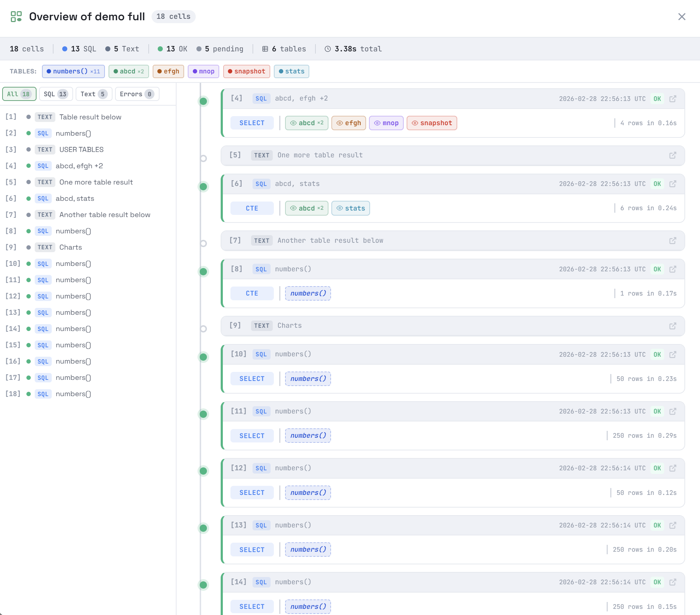Open cell [6] via its external link icon
Image resolution: width=700 pixels, height=615 pixels.
point(673,184)
